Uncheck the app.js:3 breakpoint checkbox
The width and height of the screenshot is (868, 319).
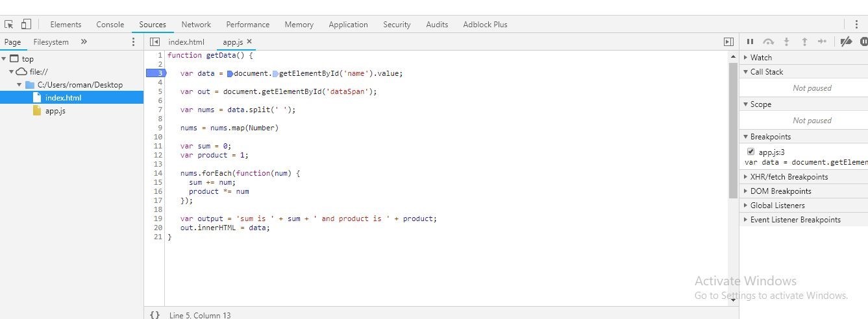[751, 152]
